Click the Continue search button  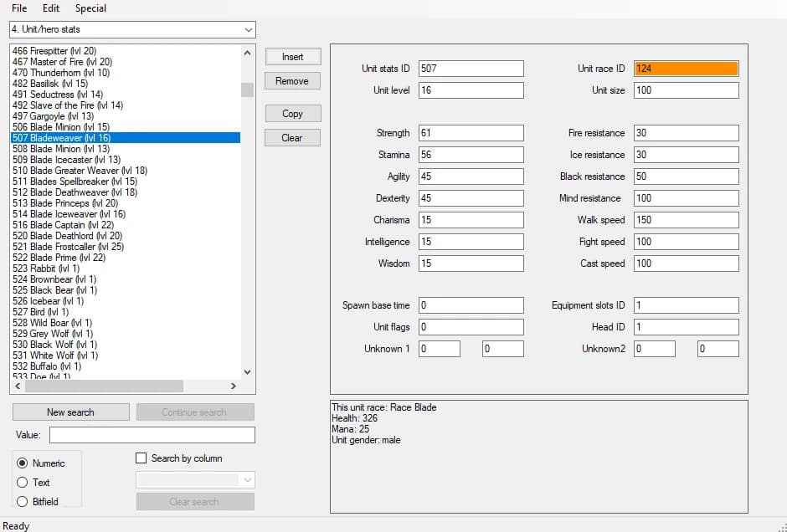(x=195, y=412)
